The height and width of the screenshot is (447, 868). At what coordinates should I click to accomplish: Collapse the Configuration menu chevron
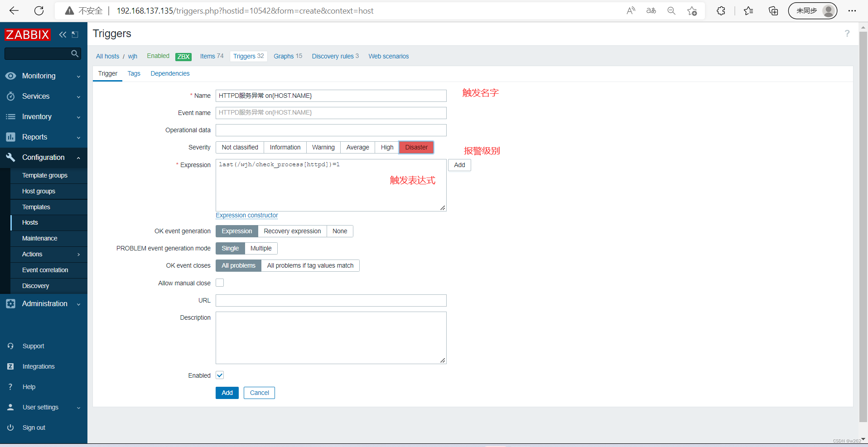(78, 158)
